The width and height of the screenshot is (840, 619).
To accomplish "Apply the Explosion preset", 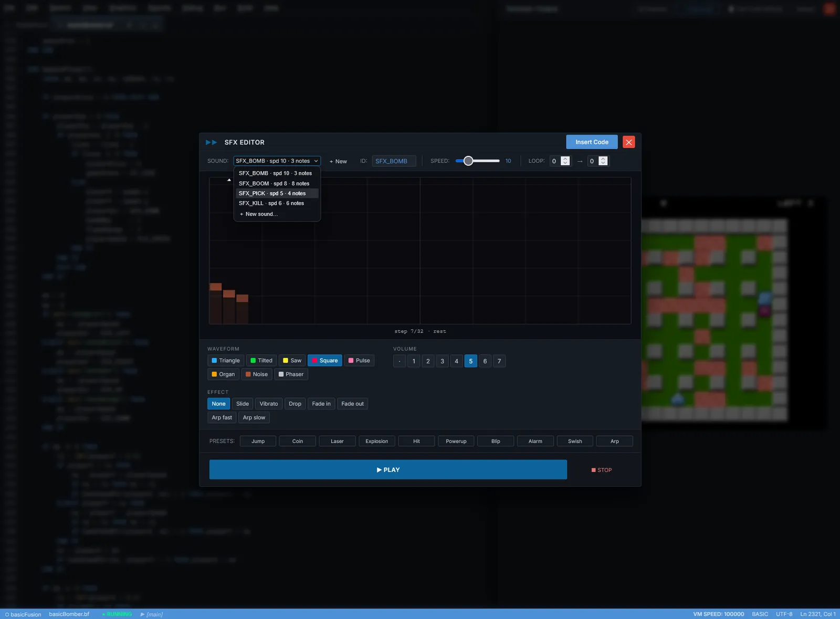I will pyautogui.click(x=377, y=441).
